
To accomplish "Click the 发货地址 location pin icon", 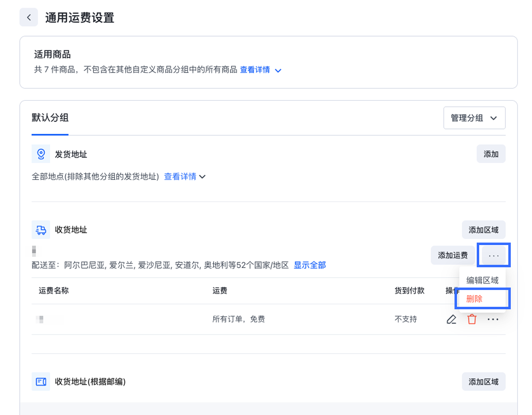I will tap(41, 154).
